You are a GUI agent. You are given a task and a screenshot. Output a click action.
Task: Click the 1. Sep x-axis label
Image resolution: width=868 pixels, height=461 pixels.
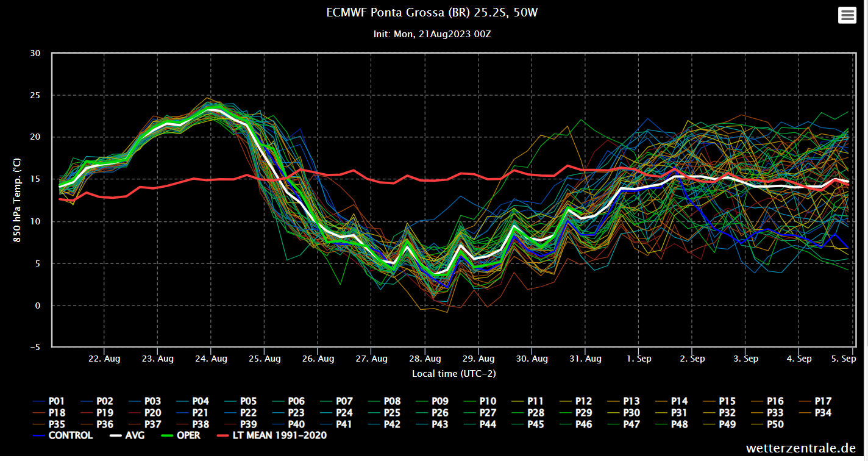[x=638, y=359]
